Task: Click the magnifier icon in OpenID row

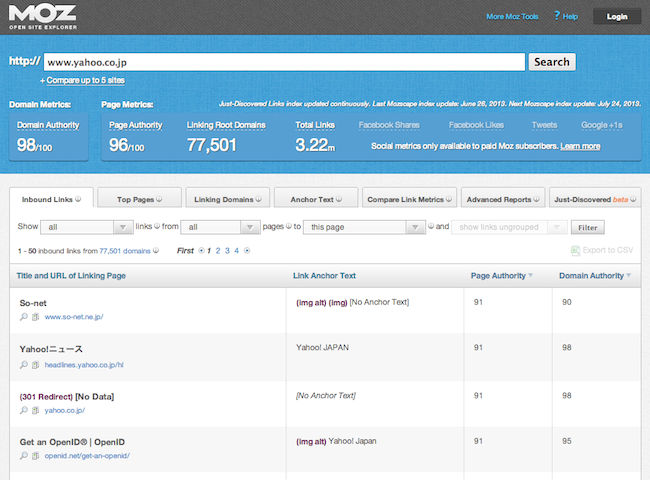Action: pyautogui.click(x=24, y=456)
